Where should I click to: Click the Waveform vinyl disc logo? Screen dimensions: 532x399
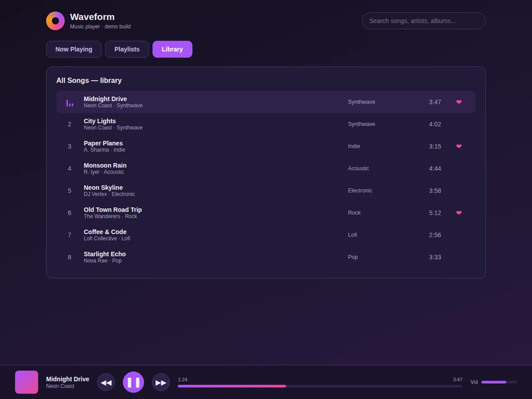pyautogui.click(x=55, y=21)
